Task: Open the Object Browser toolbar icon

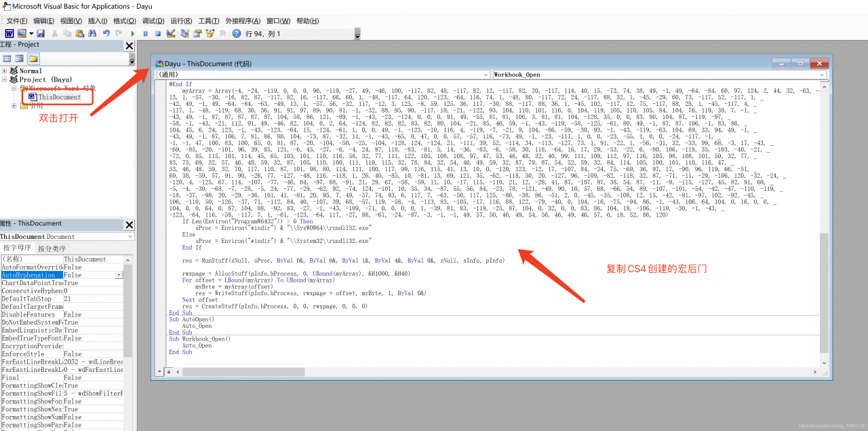Action: point(210,33)
